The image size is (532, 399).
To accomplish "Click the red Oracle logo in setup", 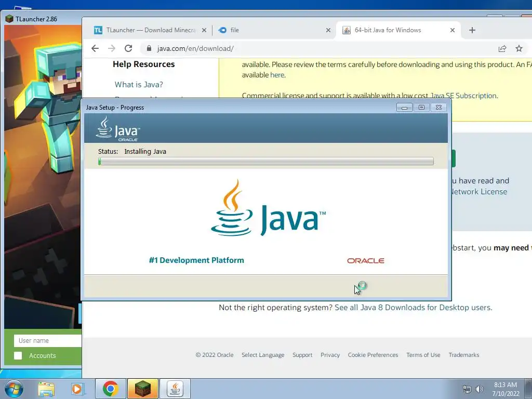I will point(365,261).
